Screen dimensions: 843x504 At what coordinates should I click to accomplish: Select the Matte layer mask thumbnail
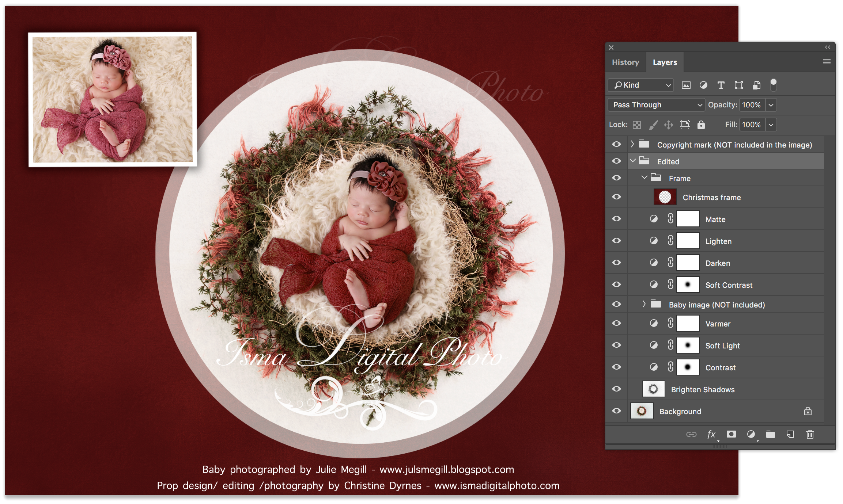[688, 219]
